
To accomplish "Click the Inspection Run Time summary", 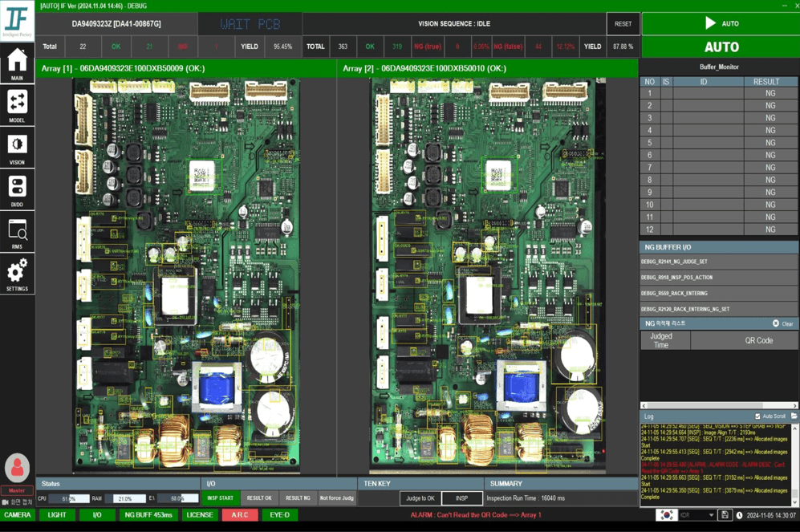I will tap(526, 498).
